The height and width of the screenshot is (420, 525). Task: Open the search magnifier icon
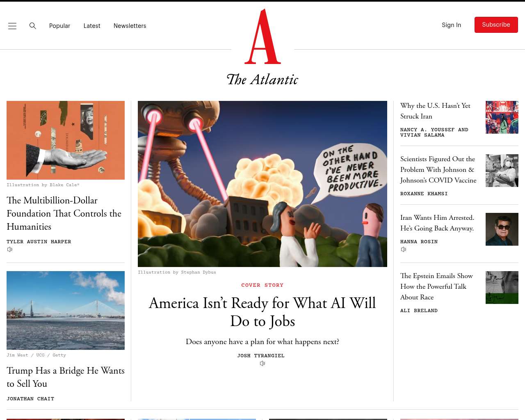(x=33, y=26)
